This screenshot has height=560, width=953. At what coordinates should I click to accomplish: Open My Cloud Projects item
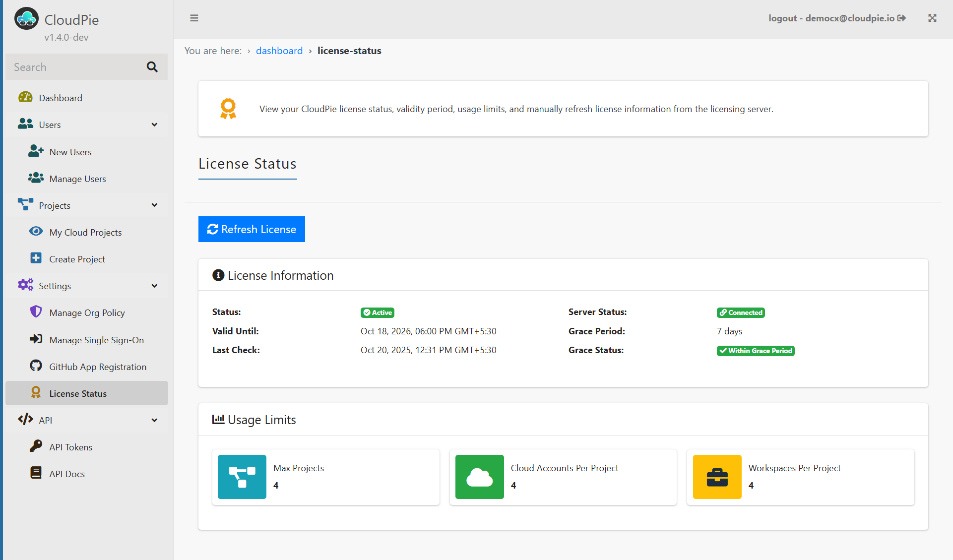[x=85, y=233]
